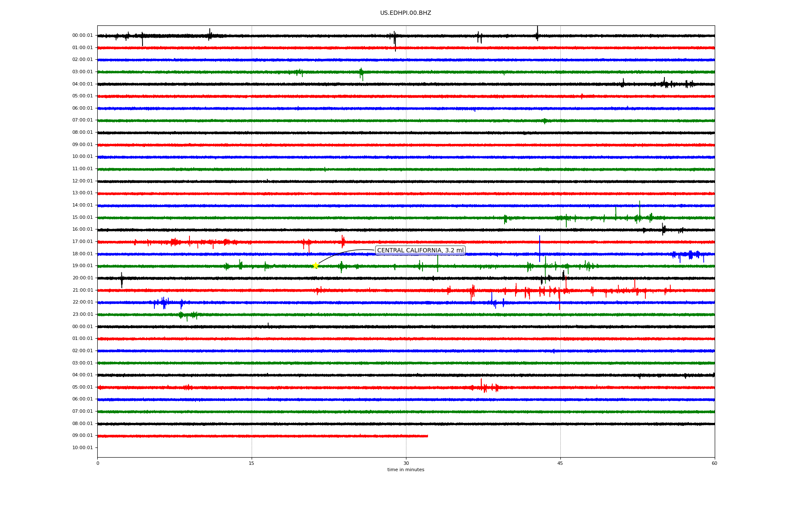
Task: Select the 21:00:01 row time label
Action: pos(82,290)
